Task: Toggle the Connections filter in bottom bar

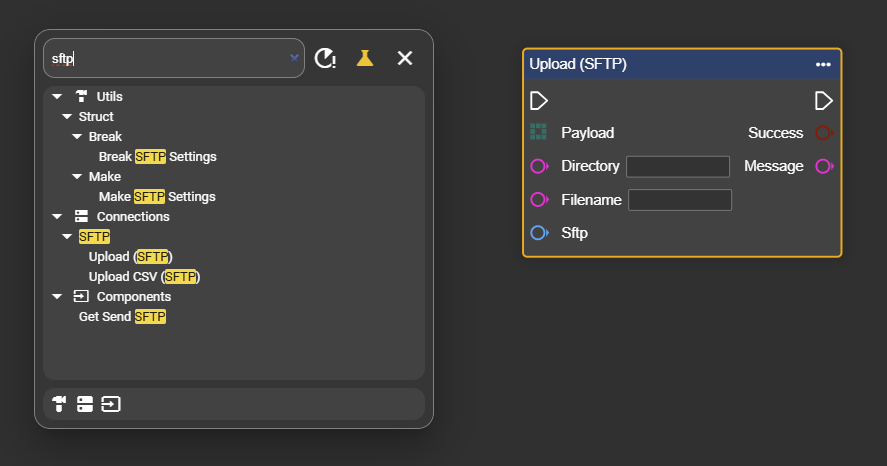Action: coord(85,404)
